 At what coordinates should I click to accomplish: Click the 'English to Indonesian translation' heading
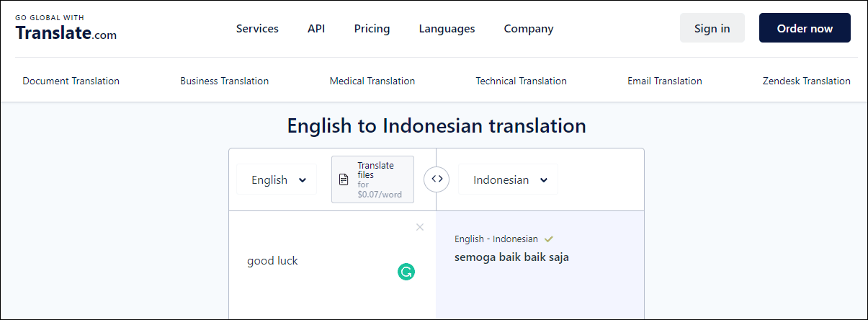pyautogui.click(x=437, y=125)
